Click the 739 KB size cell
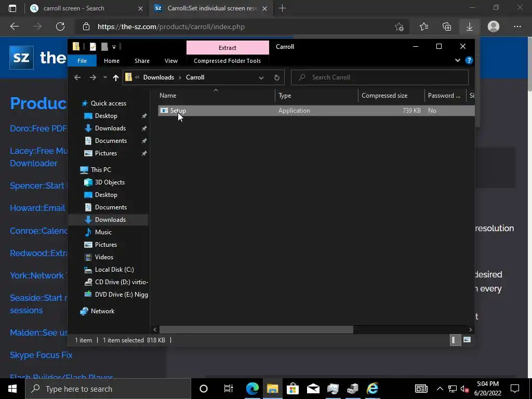Screen dimensions: 532x399 pyautogui.click(x=411, y=111)
